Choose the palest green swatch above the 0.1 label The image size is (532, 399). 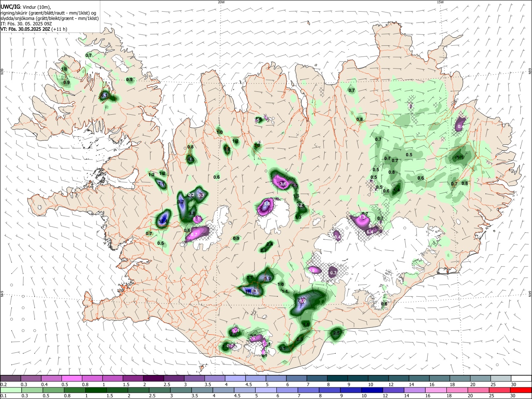click(10, 390)
